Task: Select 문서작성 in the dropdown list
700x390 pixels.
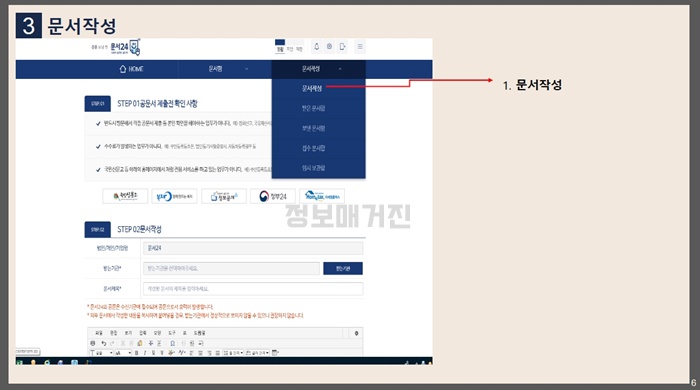Action: (312, 88)
